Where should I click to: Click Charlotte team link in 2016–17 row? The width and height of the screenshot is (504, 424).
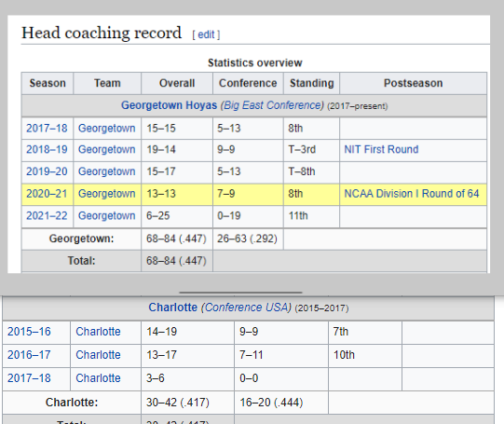click(x=98, y=355)
